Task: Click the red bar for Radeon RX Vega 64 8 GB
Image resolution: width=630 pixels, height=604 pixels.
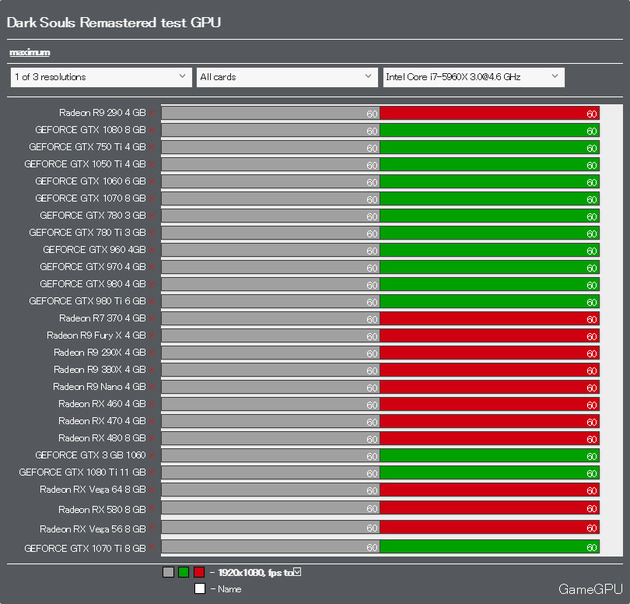Action: pyautogui.click(x=490, y=490)
